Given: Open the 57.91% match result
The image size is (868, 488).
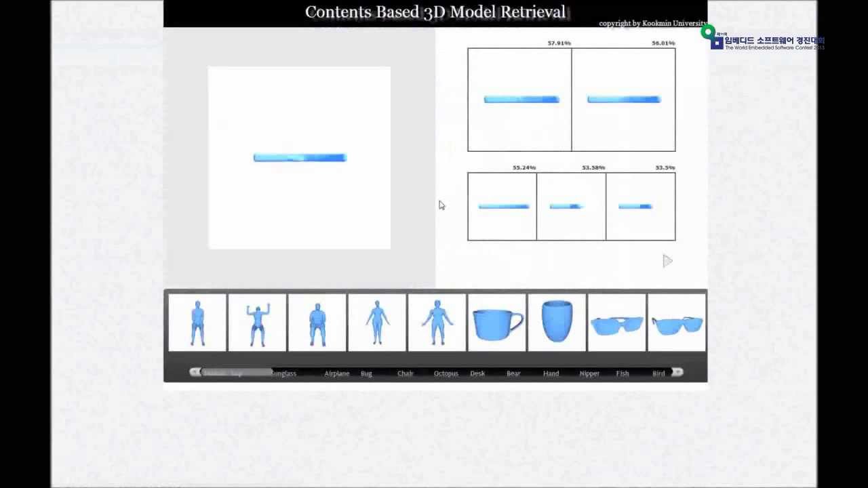Looking at the screenshot, I should [519, 100].
